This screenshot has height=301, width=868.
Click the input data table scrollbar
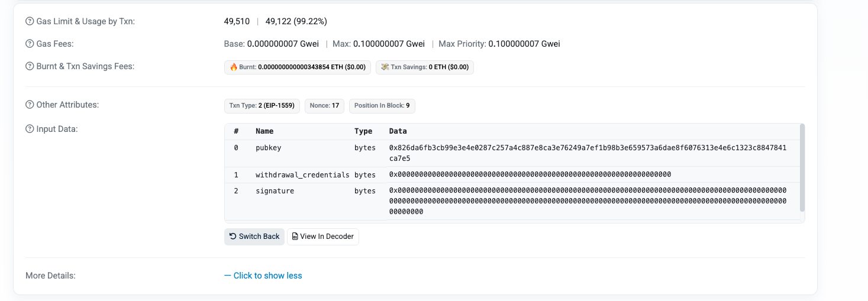pyautogui.click(x=802, y=167)
